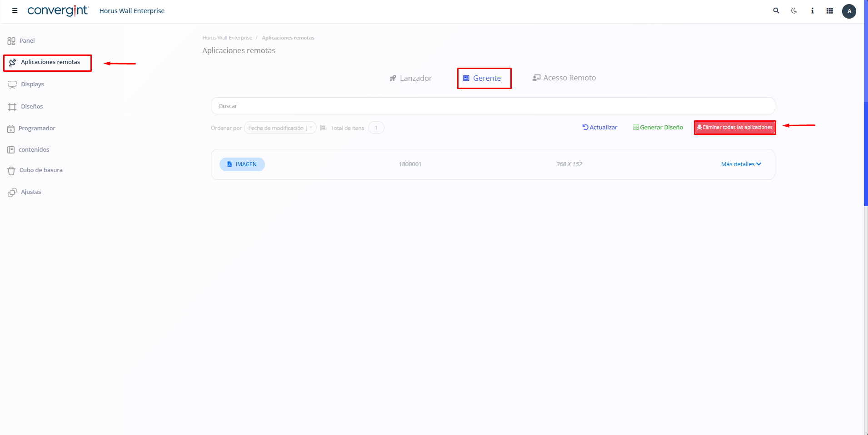Click the Actualizar refresh button
This screenshot has width=868, height=435.
coord(600,128)
